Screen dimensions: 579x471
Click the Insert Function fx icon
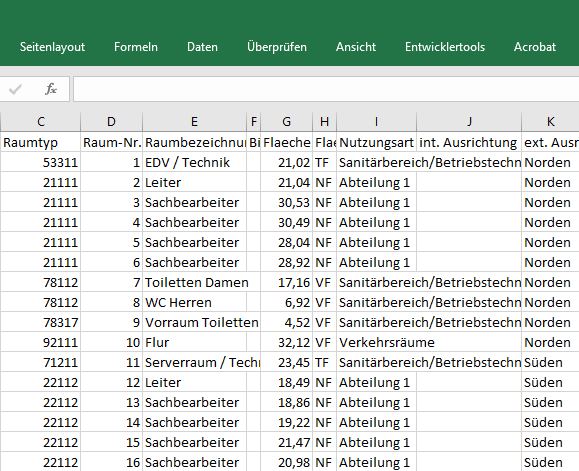tap(51, 89)
